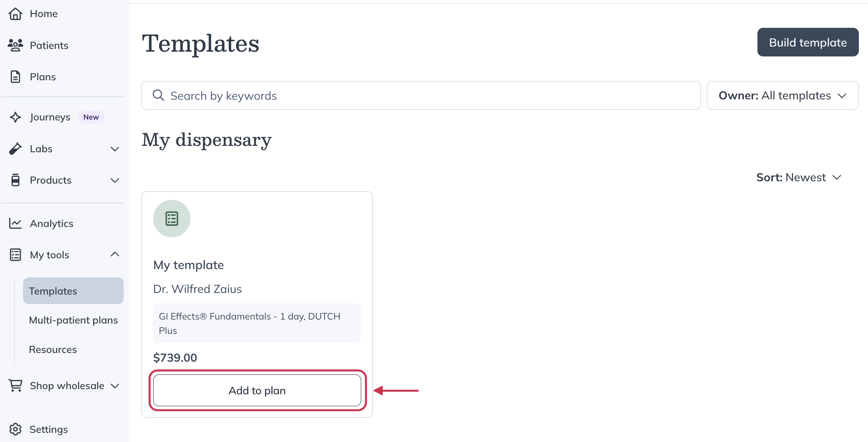This screenshot has height=442, width=868.
Task: Open the Settings gear icon
Action: click(x=16, y=429)
